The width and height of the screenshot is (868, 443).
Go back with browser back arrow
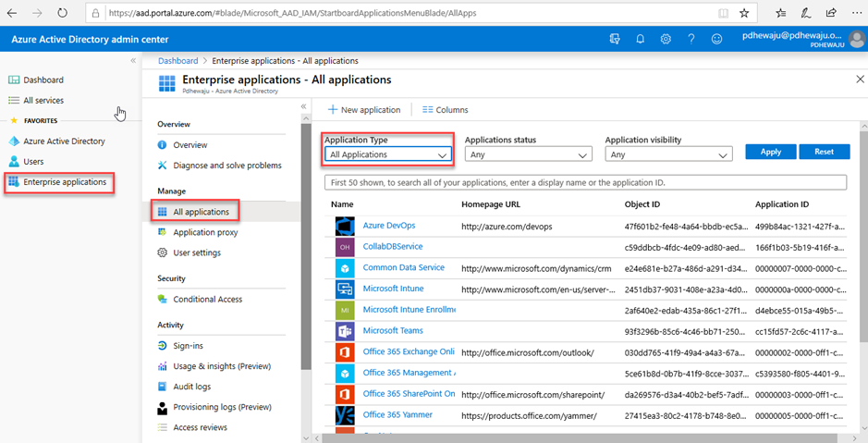click(x=12, y=13)
